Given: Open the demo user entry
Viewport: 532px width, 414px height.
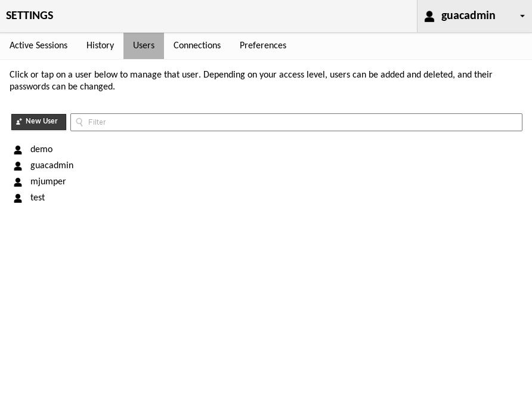Looking at the screenshot, I should (x=41, y=149).
